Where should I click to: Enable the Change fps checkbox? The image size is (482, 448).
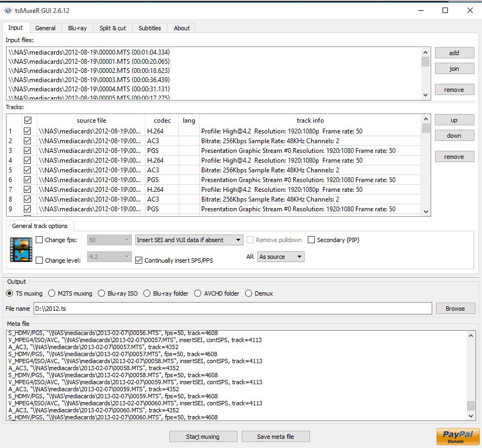tap(39, 240)
